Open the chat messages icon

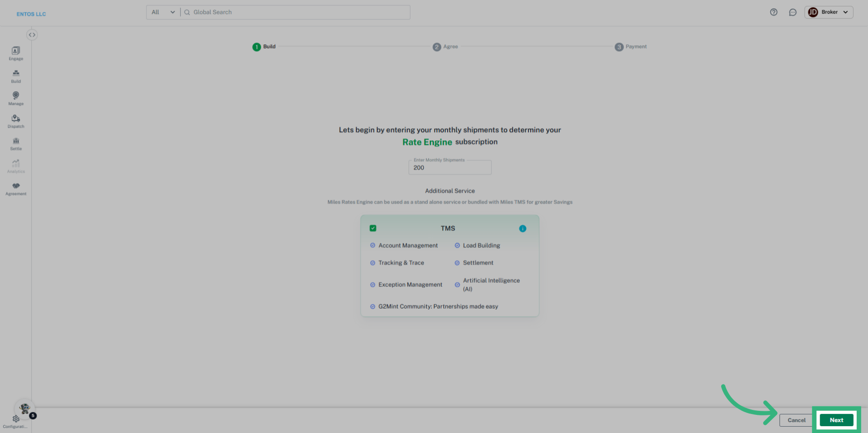point(793,12)
